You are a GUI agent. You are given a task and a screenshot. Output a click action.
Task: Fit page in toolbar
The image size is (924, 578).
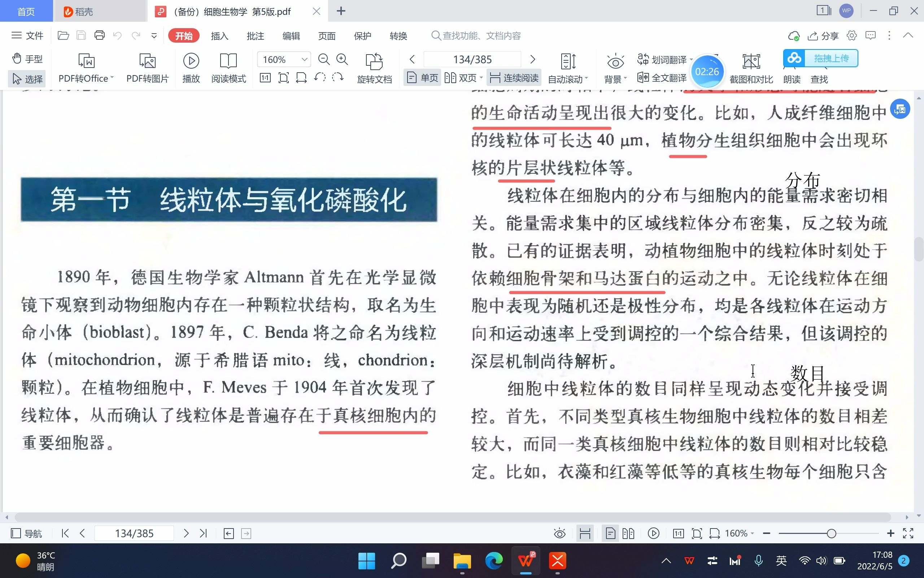pos(283,78)
